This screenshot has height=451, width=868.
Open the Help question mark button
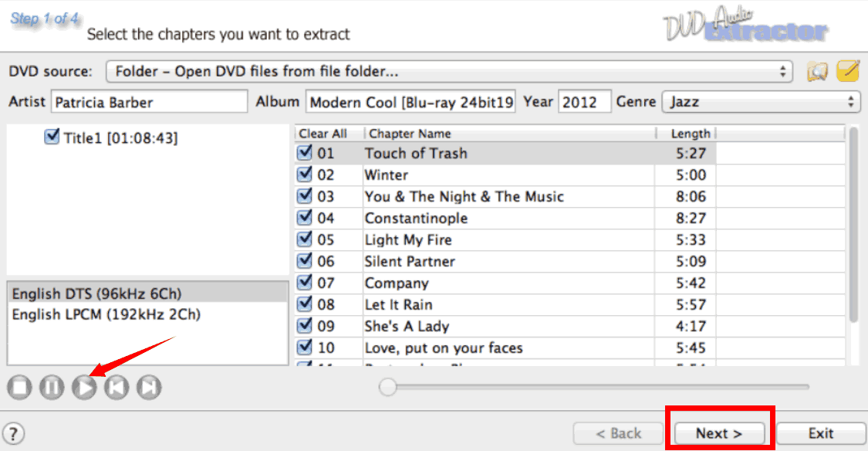14,433
